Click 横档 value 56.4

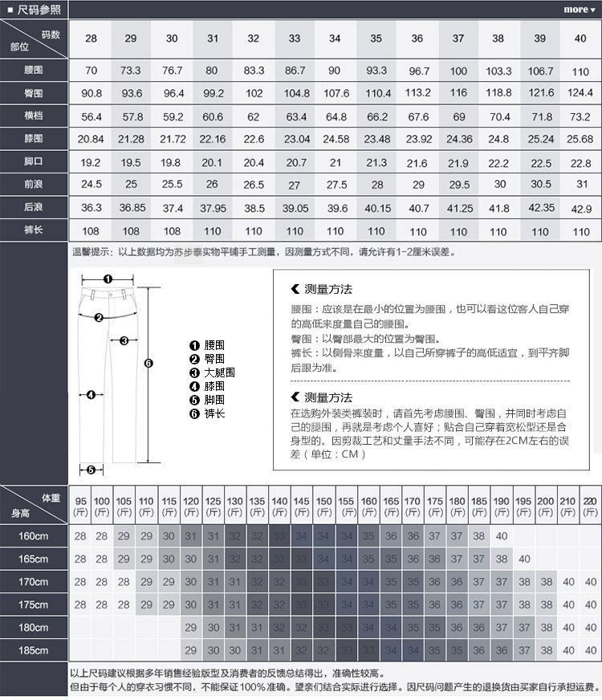tap(92, 117)
